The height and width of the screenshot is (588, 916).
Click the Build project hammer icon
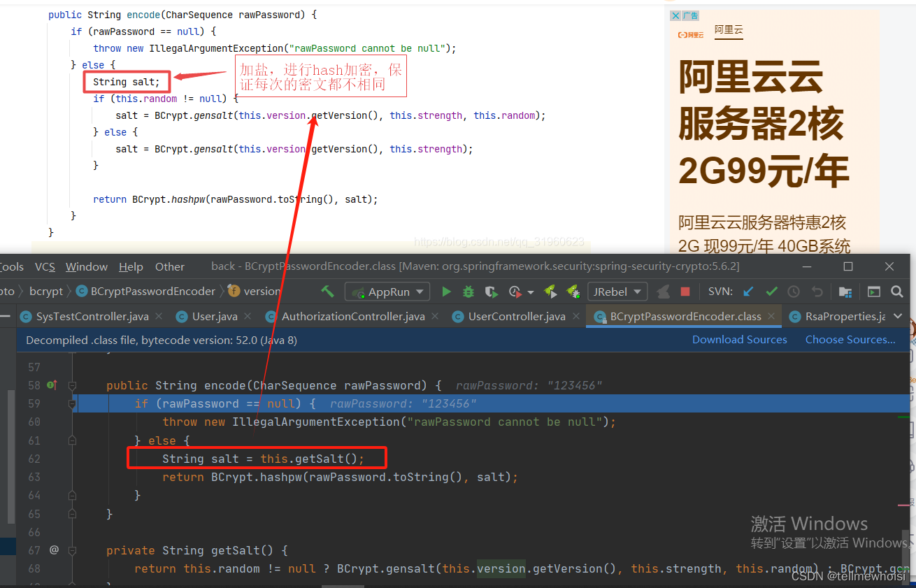[327, 292]
